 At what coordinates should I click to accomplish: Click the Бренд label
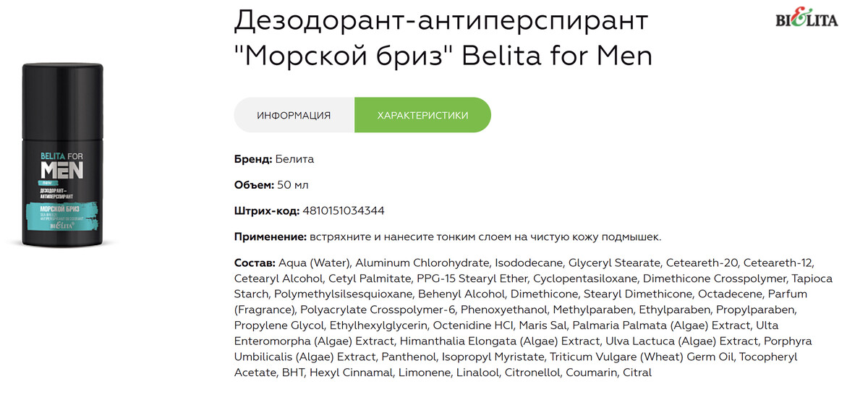pyautogui.click(x=253, y=159)
